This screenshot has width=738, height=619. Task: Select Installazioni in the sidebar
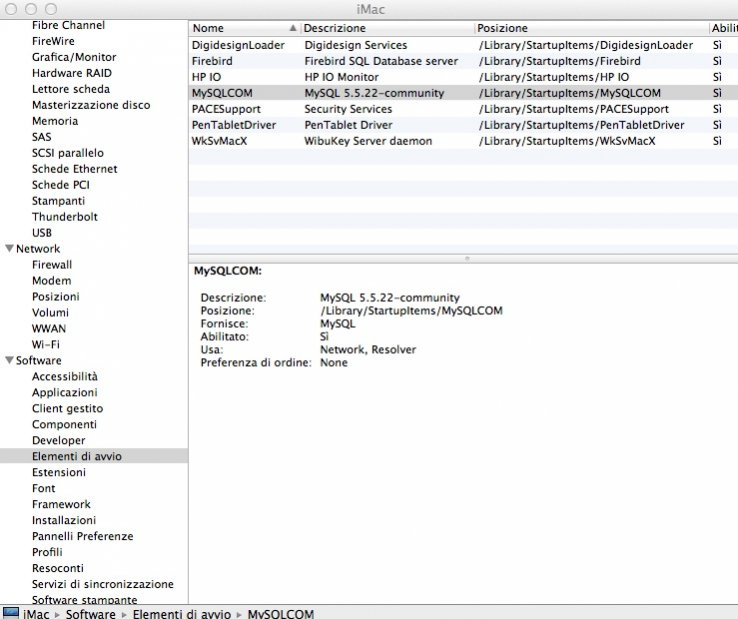64,520
